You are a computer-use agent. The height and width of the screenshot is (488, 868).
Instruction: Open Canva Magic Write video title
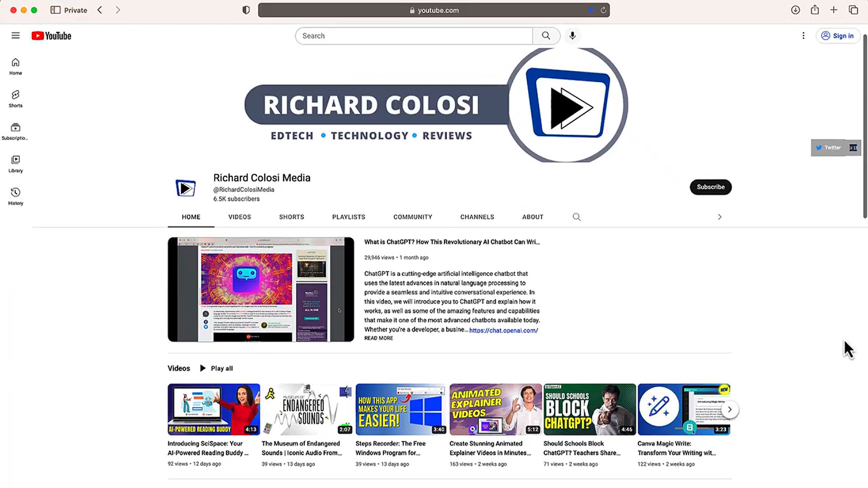click(x=676, y=448)
